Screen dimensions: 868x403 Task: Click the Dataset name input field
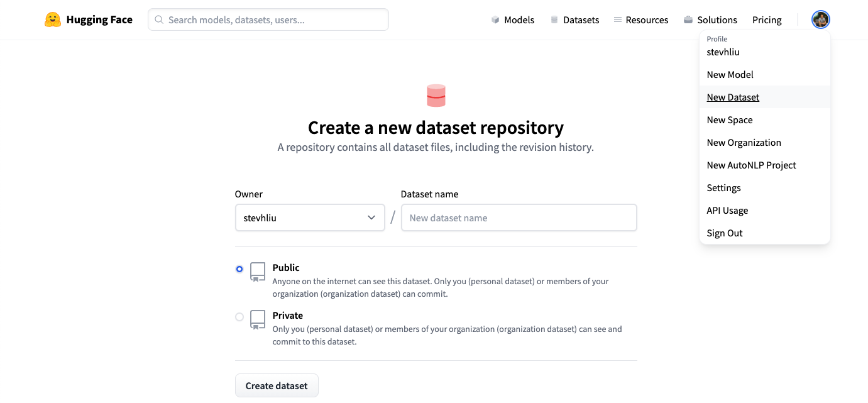pos(519,218)
